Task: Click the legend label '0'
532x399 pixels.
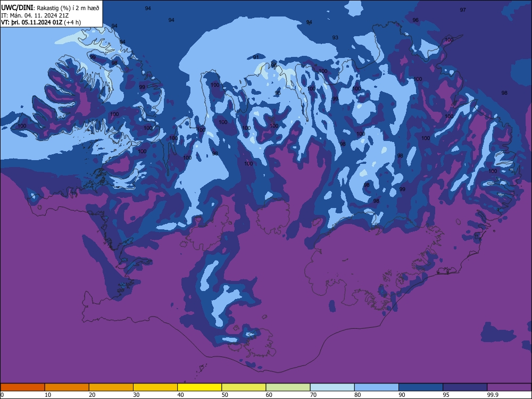Action: point(2,395)
